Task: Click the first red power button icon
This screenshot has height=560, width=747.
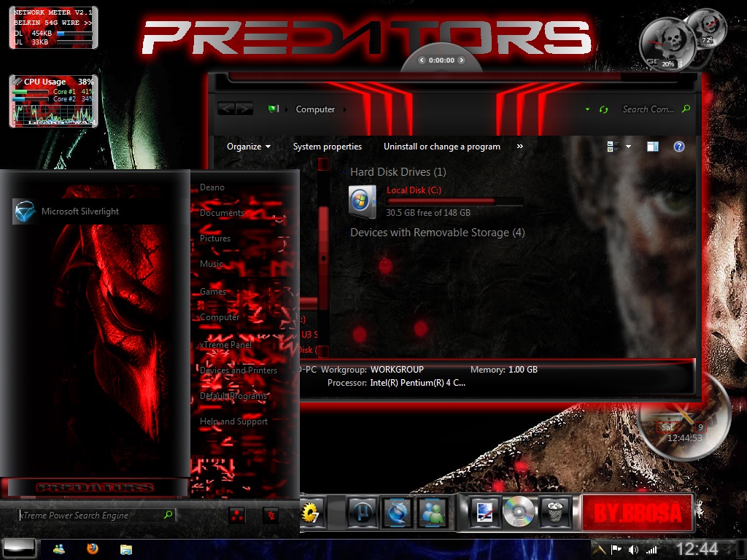Action: tap(237, 516)
